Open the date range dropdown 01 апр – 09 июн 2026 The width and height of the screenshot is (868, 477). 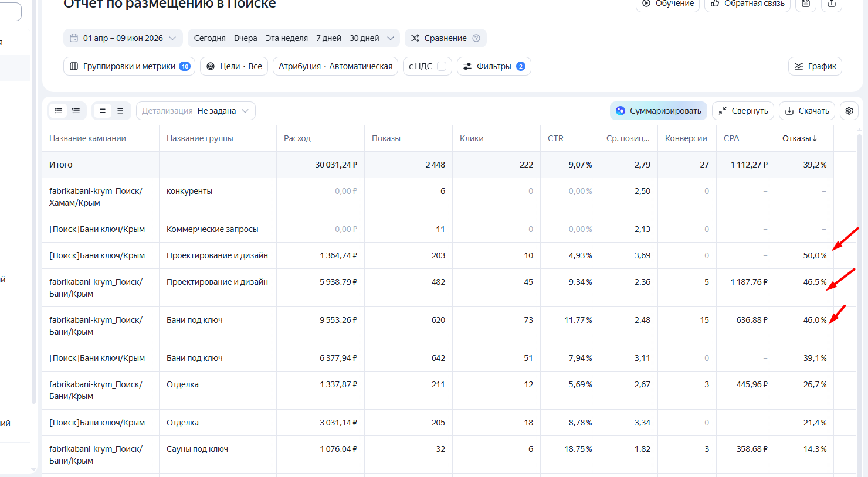coord(123,38)
